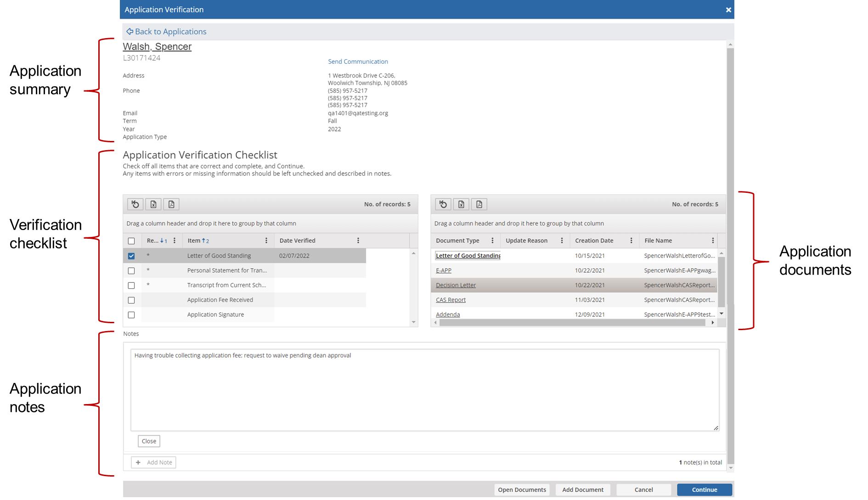The height and width of the screenshot is (500, 868).
Task: Click inside the Notes text area
Action: [425, 390]
